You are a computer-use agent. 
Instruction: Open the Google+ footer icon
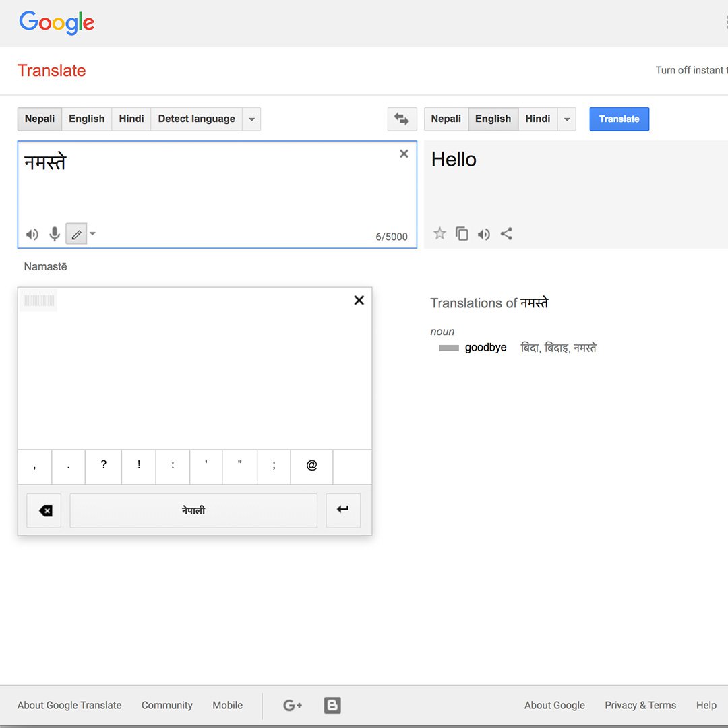[x=293, y=706]
